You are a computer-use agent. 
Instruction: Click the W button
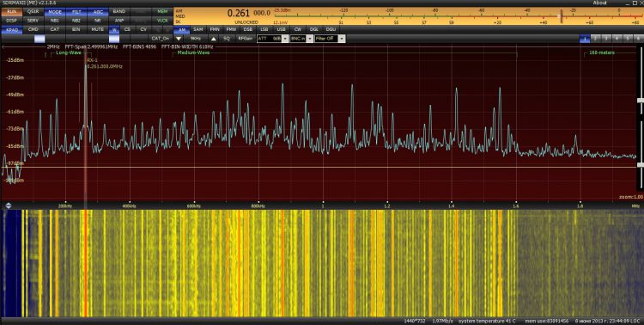pyautogui.click(x=114, y=29)
